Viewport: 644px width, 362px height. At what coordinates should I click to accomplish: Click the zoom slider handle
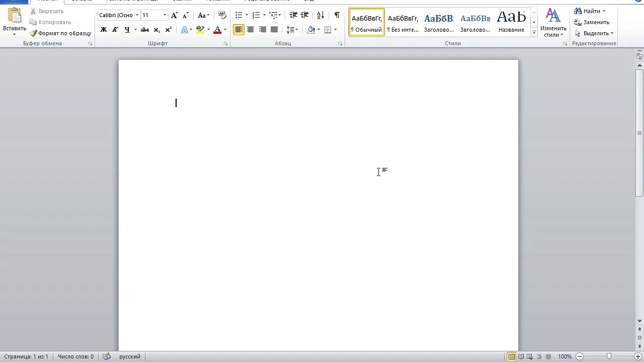point(609,356)
